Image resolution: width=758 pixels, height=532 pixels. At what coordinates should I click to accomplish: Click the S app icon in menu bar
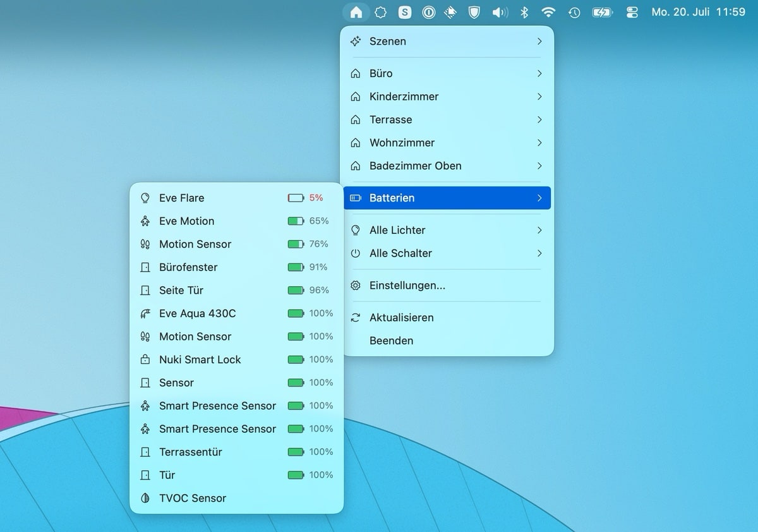(405, 12)
